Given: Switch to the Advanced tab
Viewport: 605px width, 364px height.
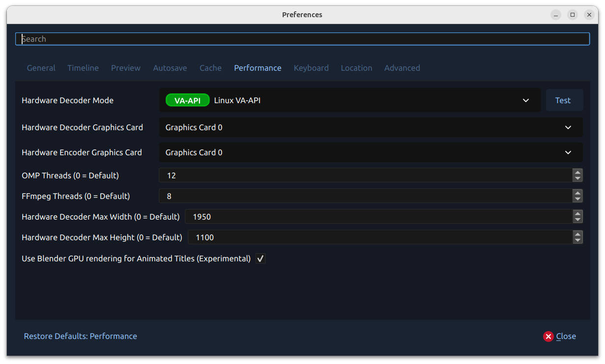Looking at the screenshot, I should [x=402, y=68].
